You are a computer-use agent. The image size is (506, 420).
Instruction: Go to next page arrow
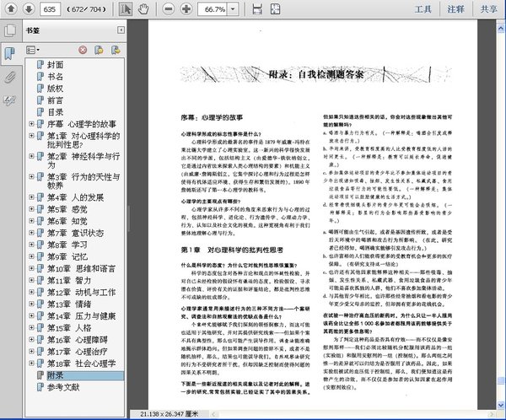point(29,8)
